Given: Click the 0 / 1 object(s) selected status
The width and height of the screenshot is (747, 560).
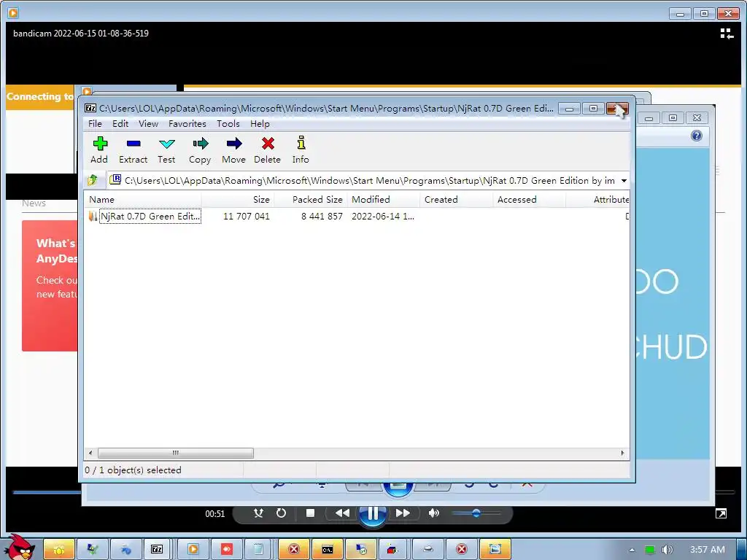Looking at the screenshot, I should [133, 470].
